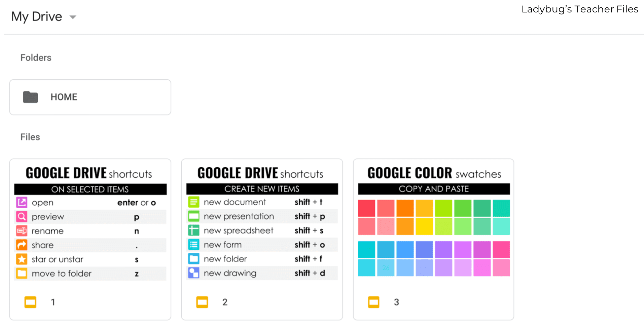
Task: Click the 'enter or o' shortcut text
Action: coord(137,203)
